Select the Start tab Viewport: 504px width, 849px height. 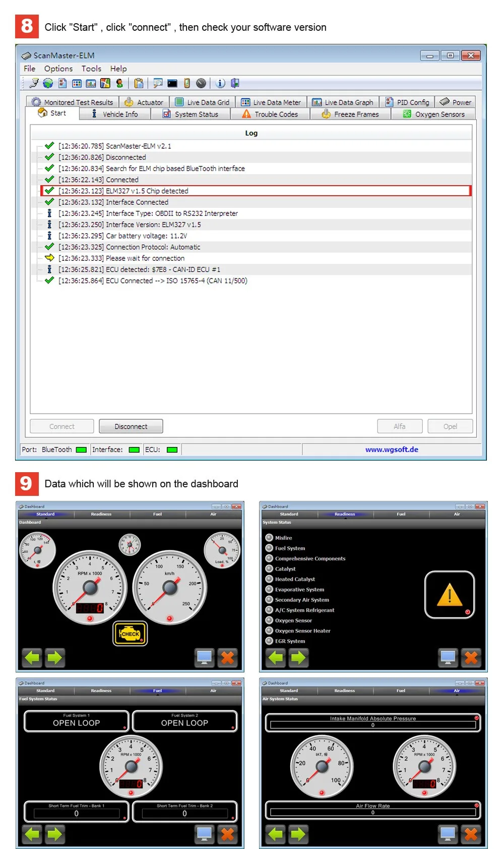tap(52, 114)
